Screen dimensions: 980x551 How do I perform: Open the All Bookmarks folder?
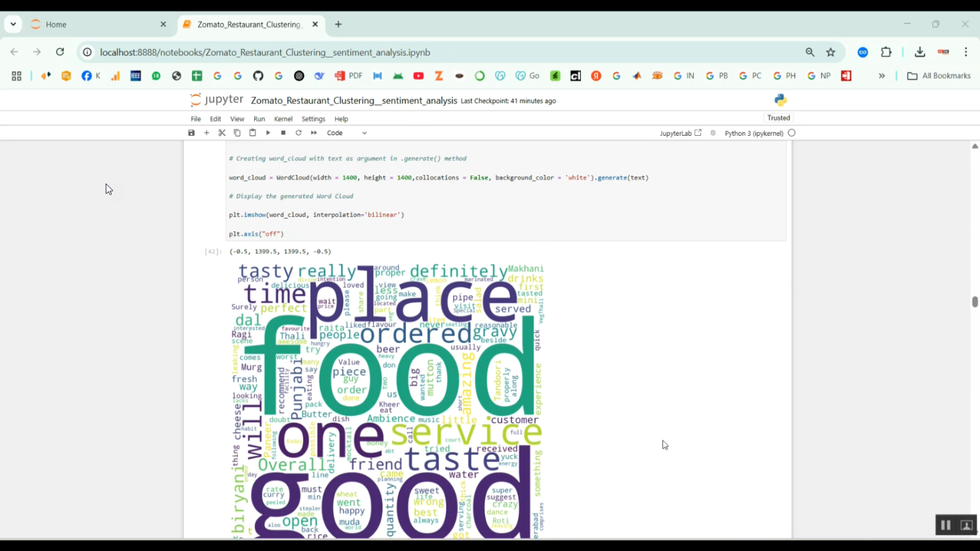939,76
